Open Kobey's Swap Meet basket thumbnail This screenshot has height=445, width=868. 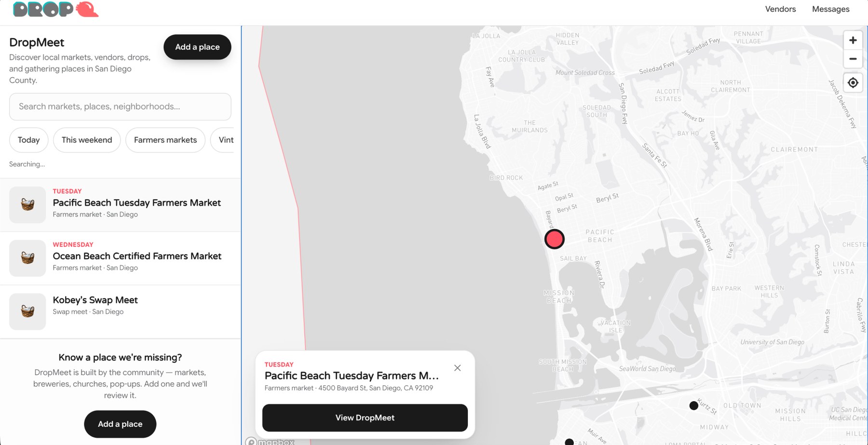tap(27, 312)
